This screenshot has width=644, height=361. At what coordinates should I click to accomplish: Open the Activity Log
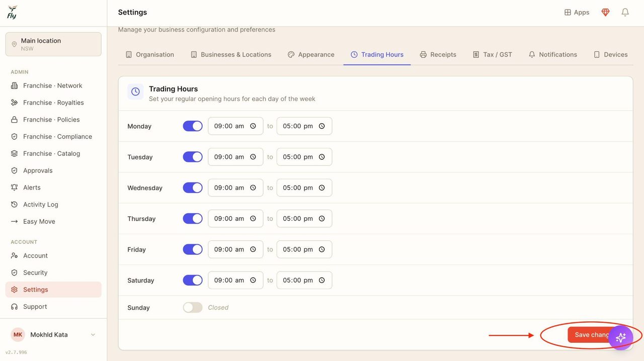(53, 205)
